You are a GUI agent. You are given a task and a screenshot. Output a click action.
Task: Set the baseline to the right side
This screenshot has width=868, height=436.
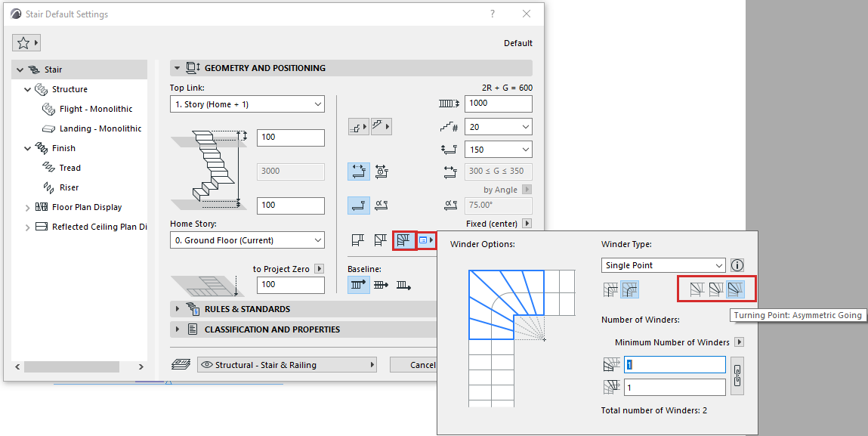click(x=403, y=286)
